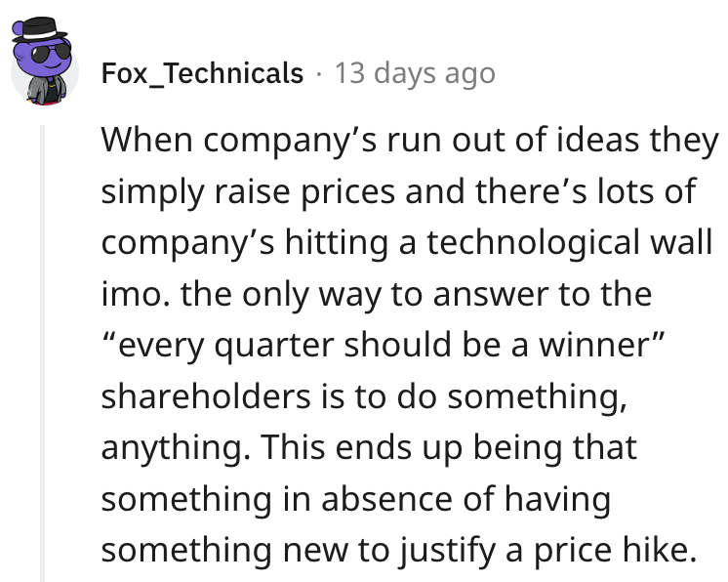
Task: Collapse the comment using the vertical thread line
Action: point(42,352)
